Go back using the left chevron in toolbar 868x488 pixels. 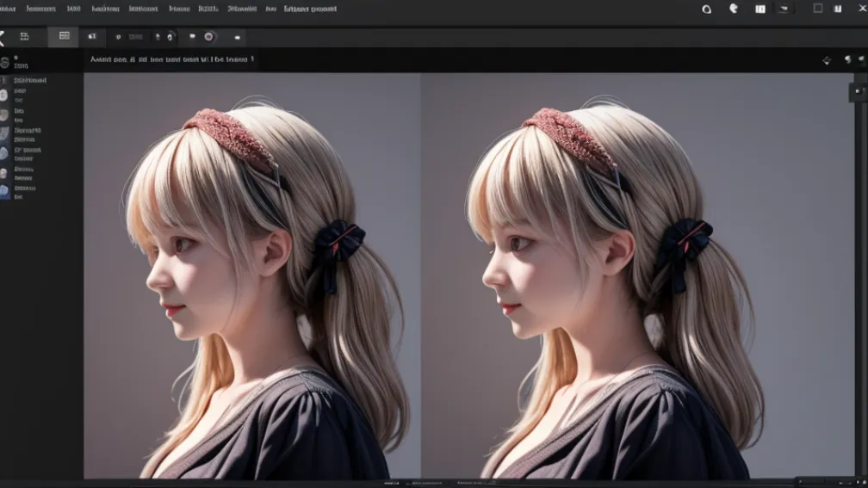click(2, 37)
